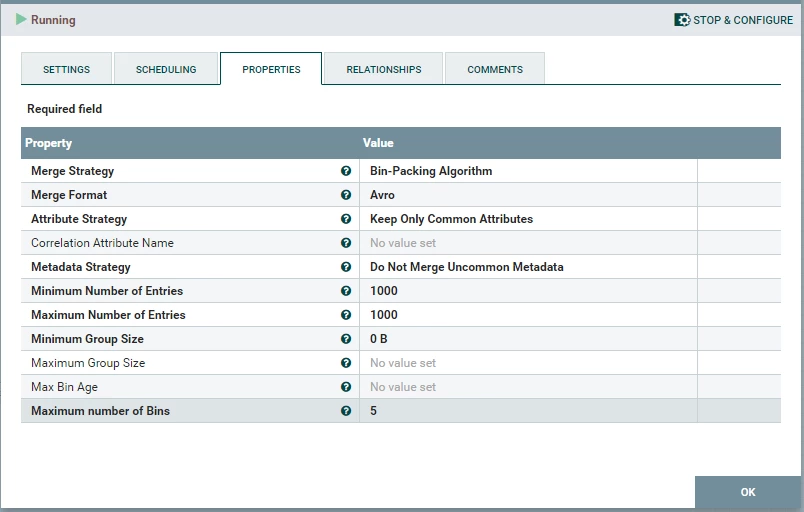Click the Property column header
804x512 pixels.
pyautogui.click(x=49, y=143)
